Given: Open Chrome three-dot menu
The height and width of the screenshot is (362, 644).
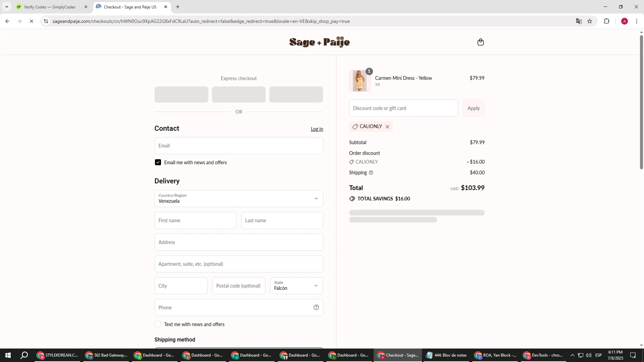Looking at the screenshot, I should (636, 21).
